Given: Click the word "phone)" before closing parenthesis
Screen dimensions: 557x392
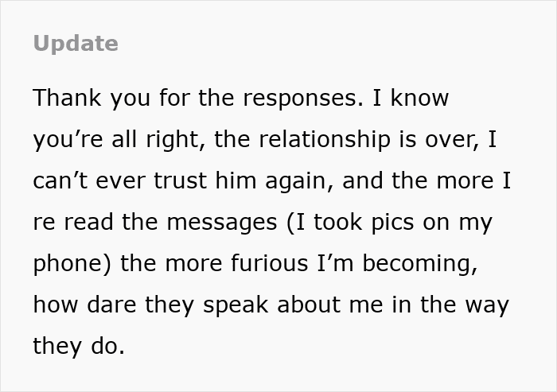Looking at the screenshot, I should 72,265.
